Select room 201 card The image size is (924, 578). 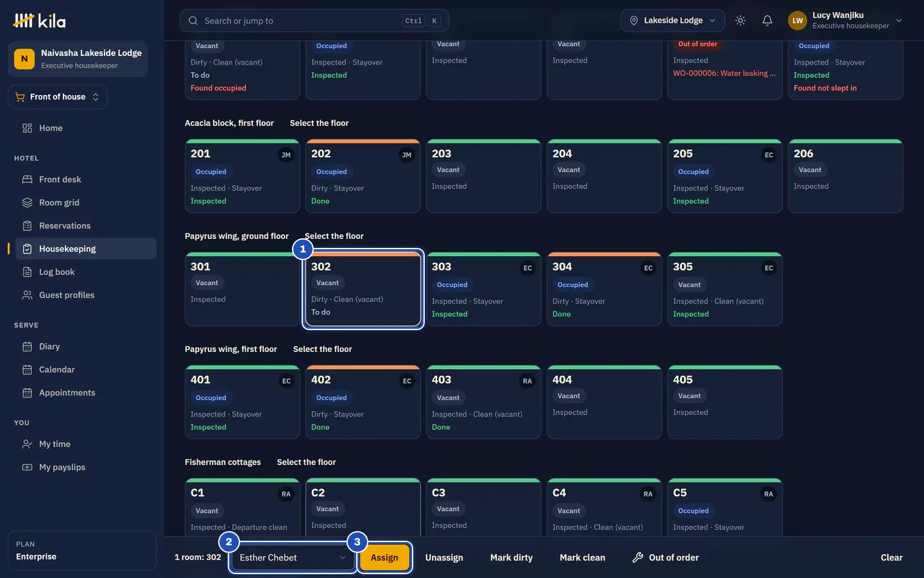pyautogui.click(x=243, y=176)
